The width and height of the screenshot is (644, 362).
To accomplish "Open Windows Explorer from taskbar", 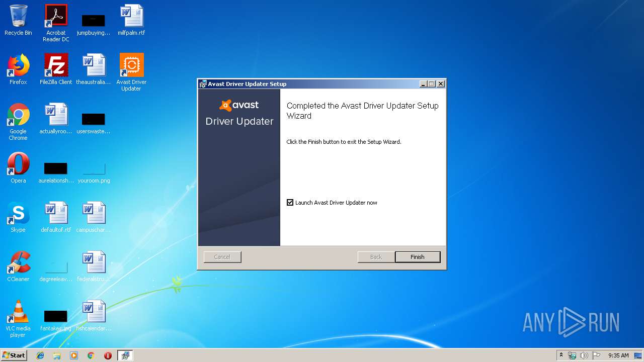I will tap(57, 355).
